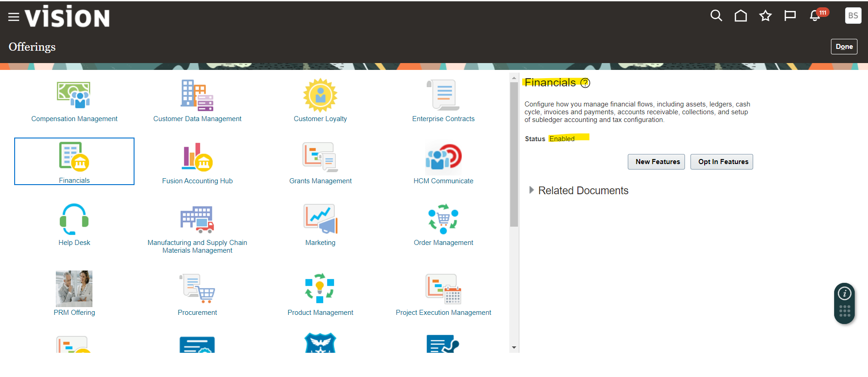This screenshot has height=377, width=868.
Task: Select Fusion Accounting Hub offering icon
Action: pyautogui.click(x=198, y=157)
